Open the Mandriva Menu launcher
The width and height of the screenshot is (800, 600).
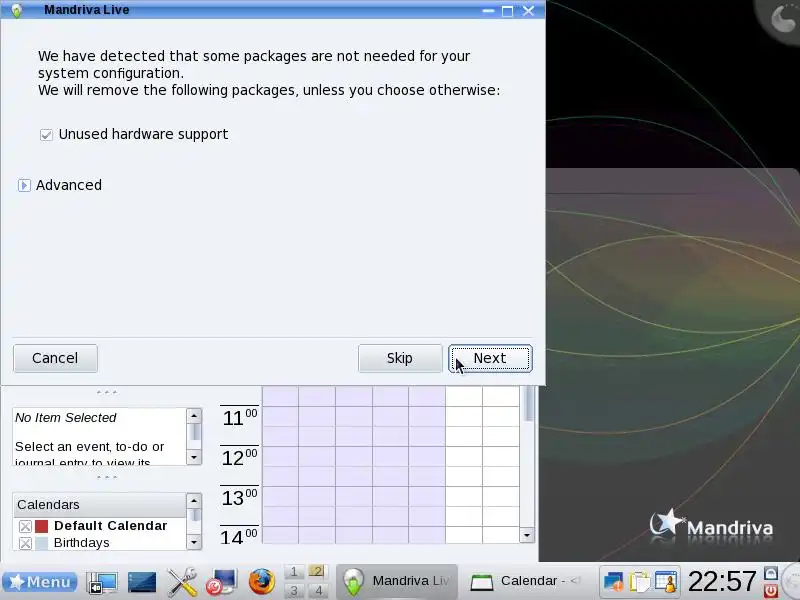coord(40,582)
